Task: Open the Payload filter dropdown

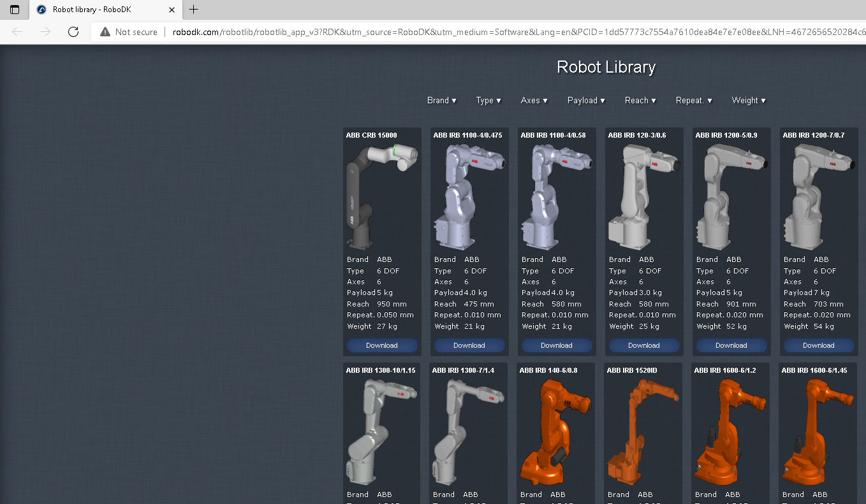Action: [x=586, y=100]
